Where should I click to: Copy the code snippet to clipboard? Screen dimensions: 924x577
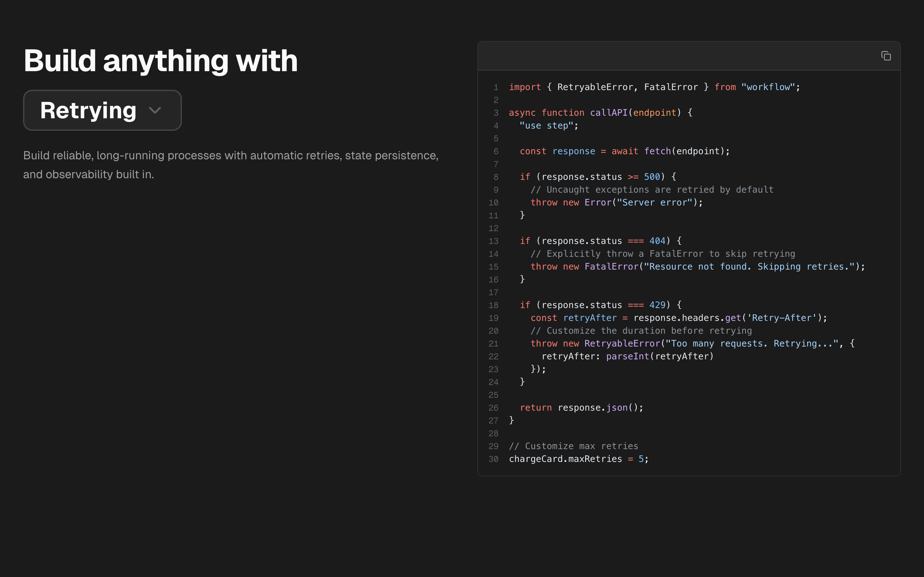click(886, 56)
